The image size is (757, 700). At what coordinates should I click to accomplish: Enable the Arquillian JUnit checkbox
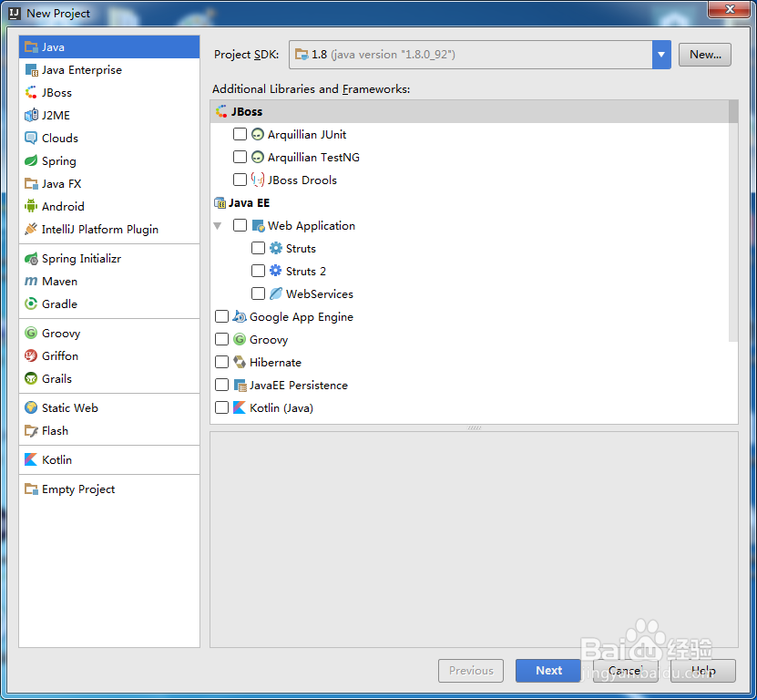point(240,134)
